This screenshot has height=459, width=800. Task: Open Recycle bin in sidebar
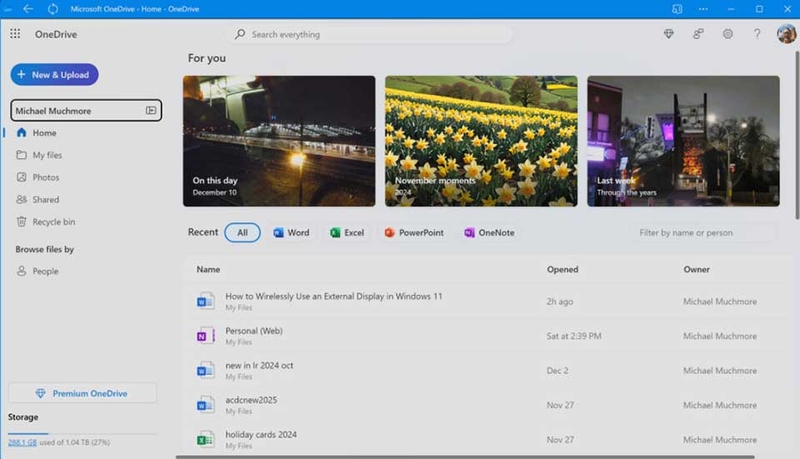tap(54, 222)
